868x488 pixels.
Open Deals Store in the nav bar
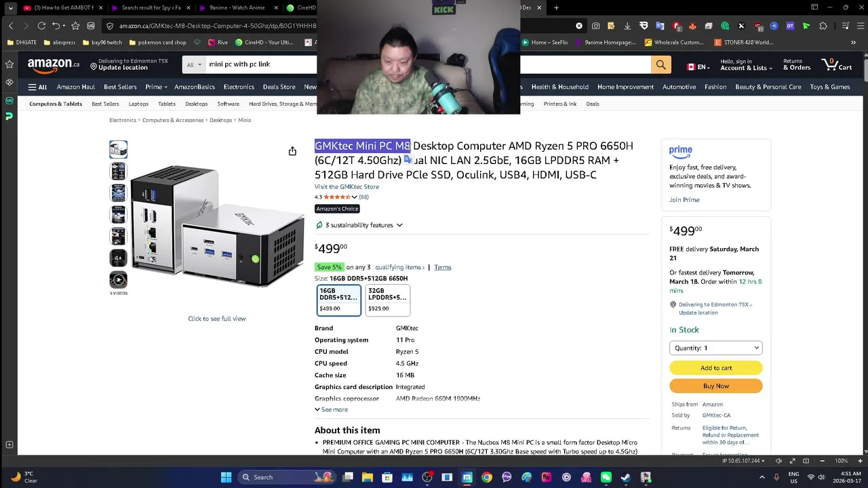279,87
